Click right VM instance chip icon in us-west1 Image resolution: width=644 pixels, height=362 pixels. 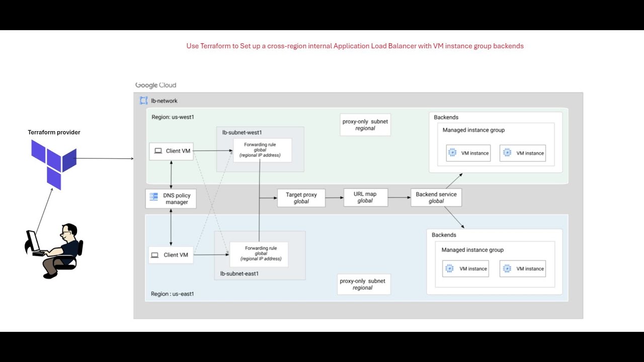pyautogui.click(x=507, y=153)
